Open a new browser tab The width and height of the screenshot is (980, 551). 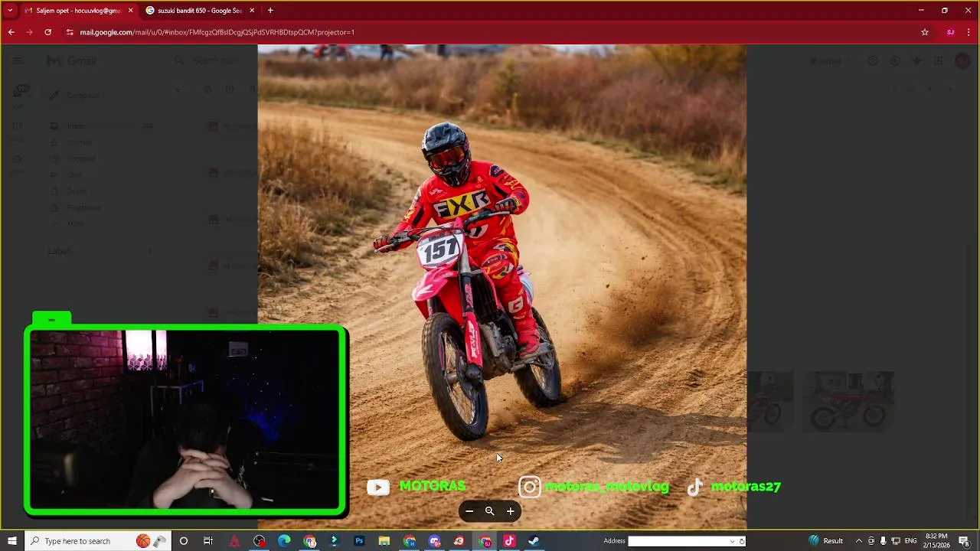[270, 11]
